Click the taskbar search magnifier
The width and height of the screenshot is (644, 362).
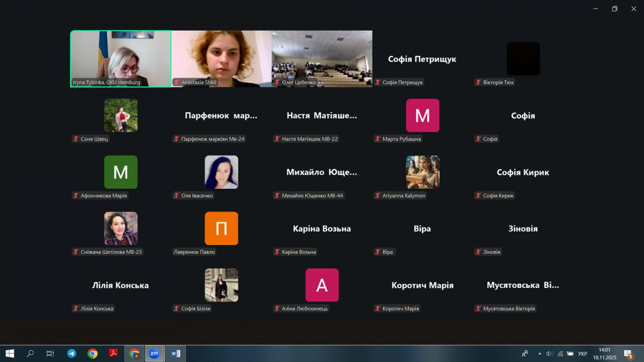coord(30,353)
